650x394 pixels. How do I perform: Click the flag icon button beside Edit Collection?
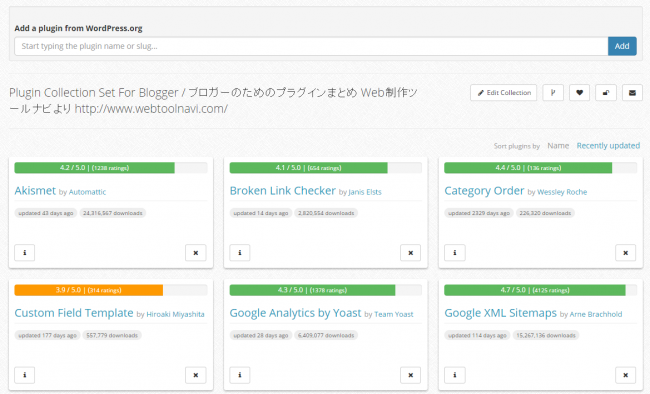[553, 92]
